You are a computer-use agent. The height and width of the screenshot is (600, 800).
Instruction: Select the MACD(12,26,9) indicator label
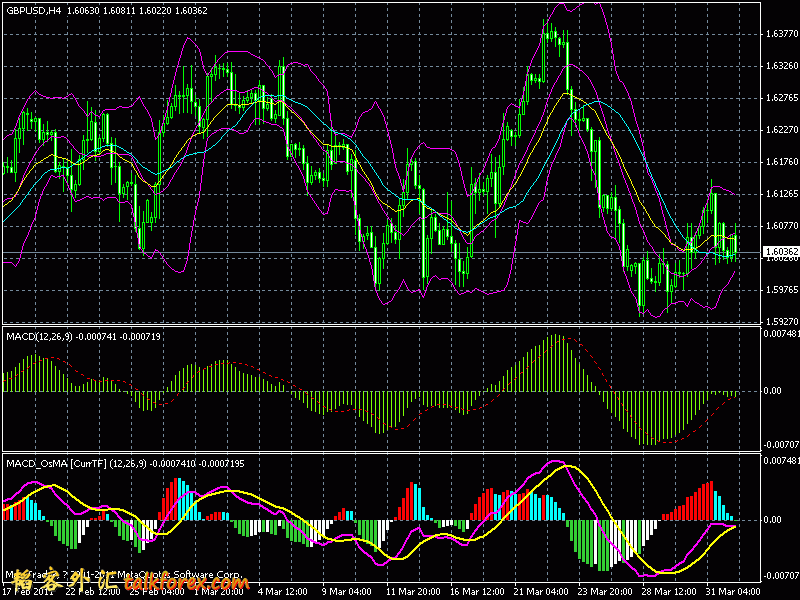point(38,336)
